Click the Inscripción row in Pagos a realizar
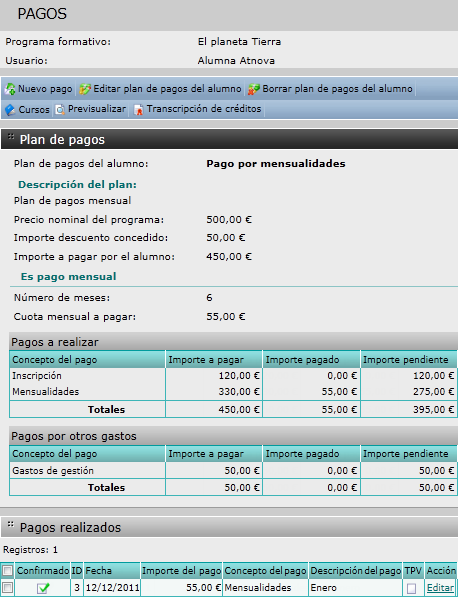The width and height of the screenshot is (458, 597). [x=233, y=376]
